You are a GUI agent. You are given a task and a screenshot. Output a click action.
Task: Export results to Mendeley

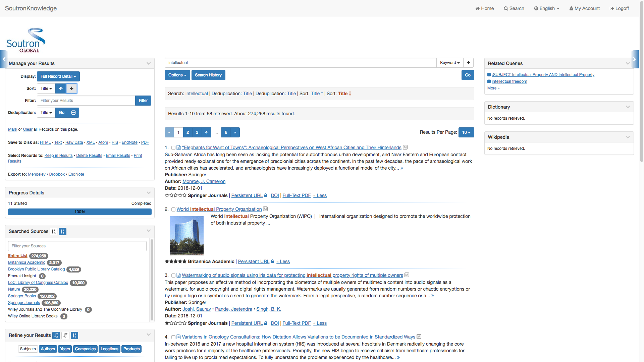(37, 174)
